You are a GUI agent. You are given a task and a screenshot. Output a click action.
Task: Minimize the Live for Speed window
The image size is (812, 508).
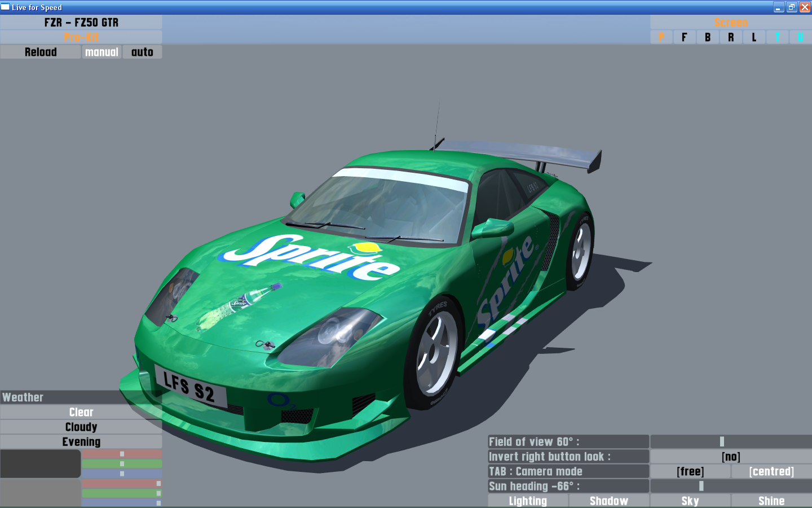(x=779, y=7)
